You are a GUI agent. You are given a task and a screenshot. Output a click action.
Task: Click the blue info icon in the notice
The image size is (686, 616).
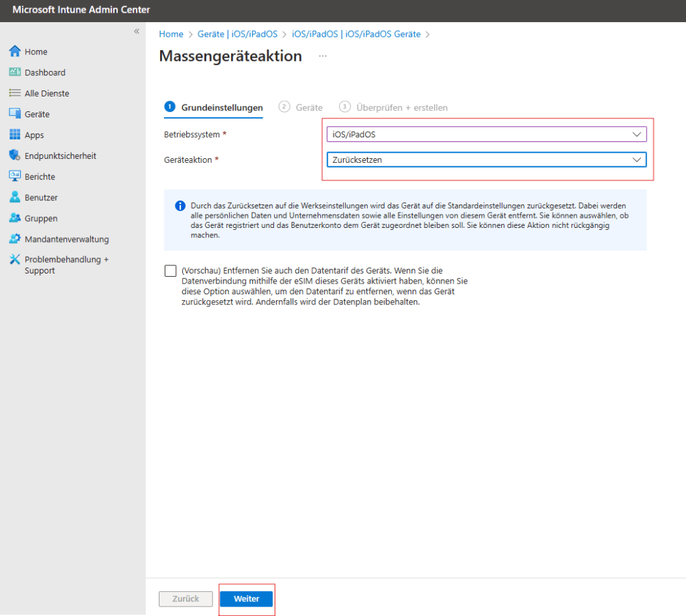[x=180, y=206]
